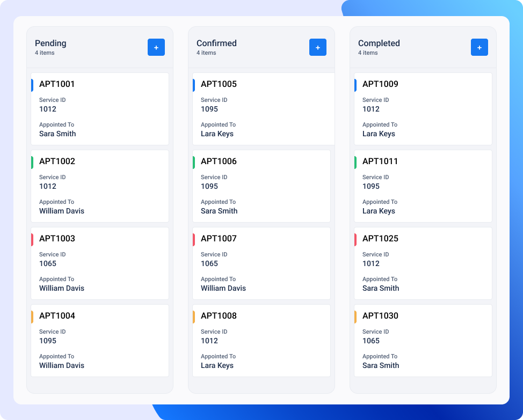Click service ID 1095 in card APT1004
Screen dimensions: 523x420
click(x=48, y=341)
